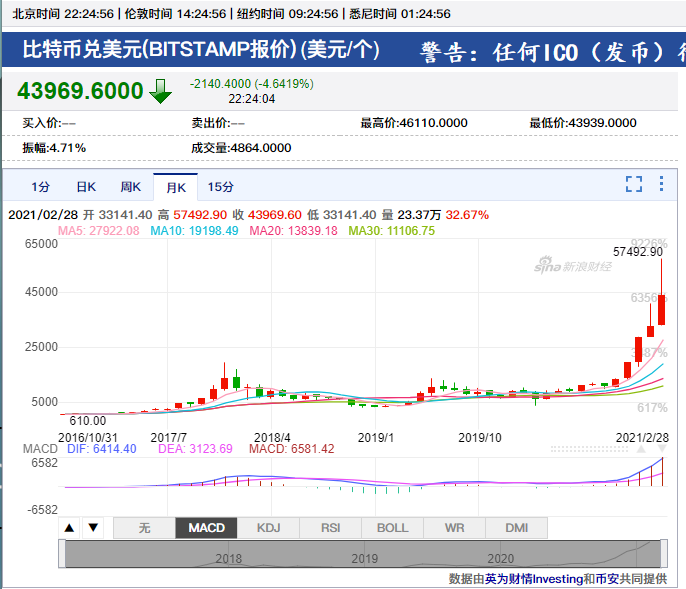The height and width of the screenshot is (589, 686).
Task: Select the BOLL indicator button
Action: pyautogui.click(x=393, y=528)
